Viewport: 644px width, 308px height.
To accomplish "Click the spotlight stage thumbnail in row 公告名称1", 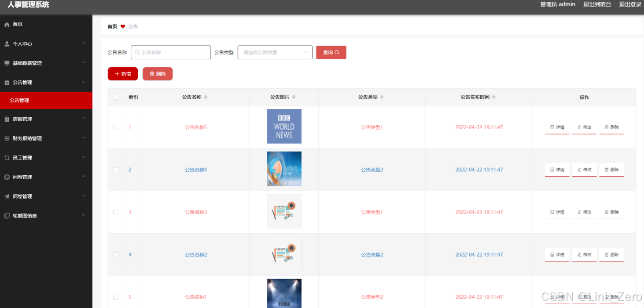I will pyautogui.click(x=284, y=294).
